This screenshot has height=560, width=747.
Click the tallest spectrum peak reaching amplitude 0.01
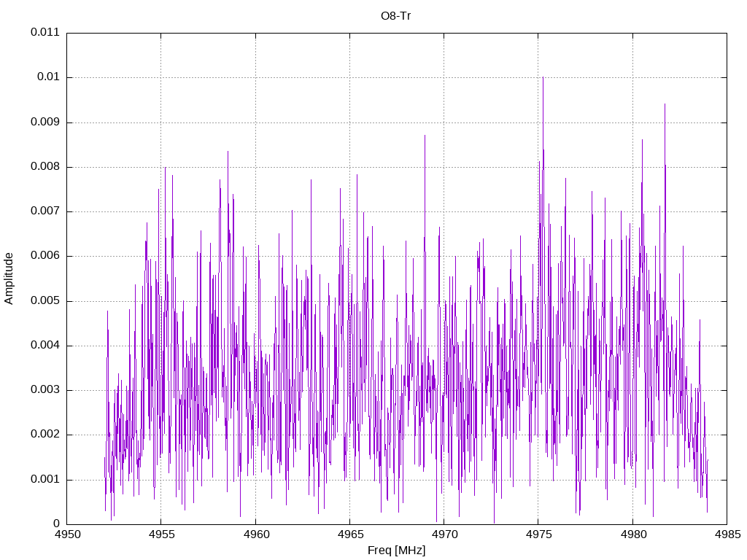point(543,78)
